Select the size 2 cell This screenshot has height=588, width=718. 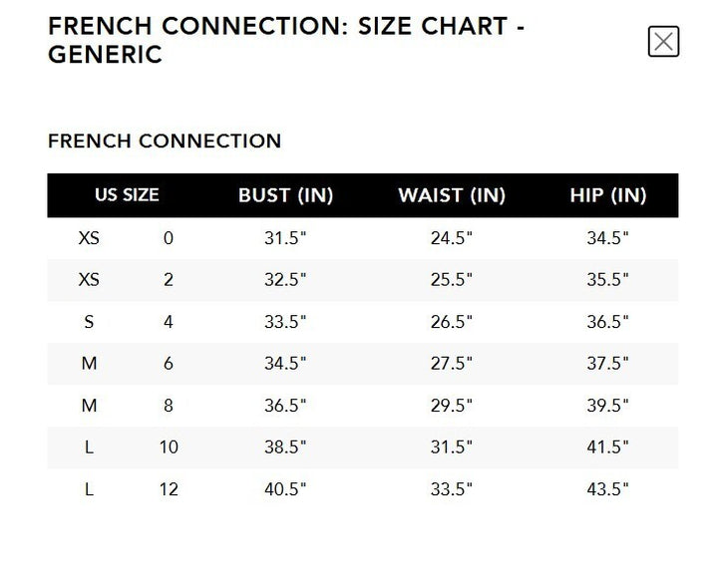tap(169, 280)
